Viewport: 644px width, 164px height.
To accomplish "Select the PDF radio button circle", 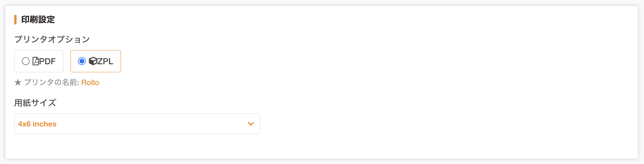I will click(x=26, y=61).
